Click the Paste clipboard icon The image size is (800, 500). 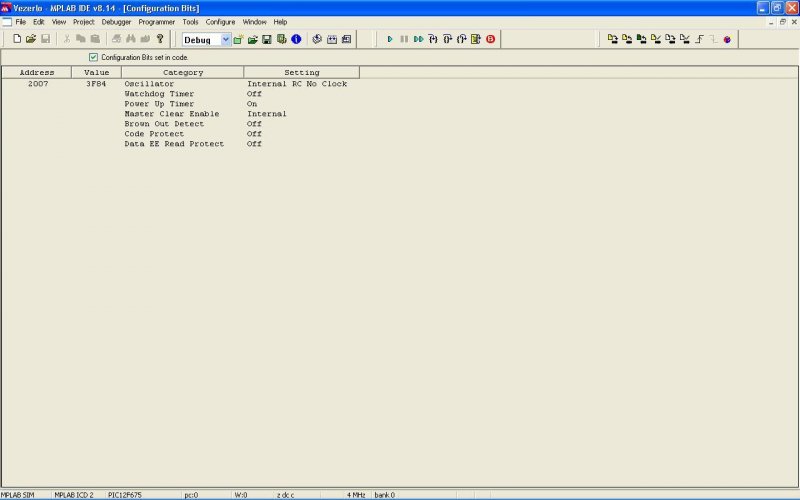(95, 39)
